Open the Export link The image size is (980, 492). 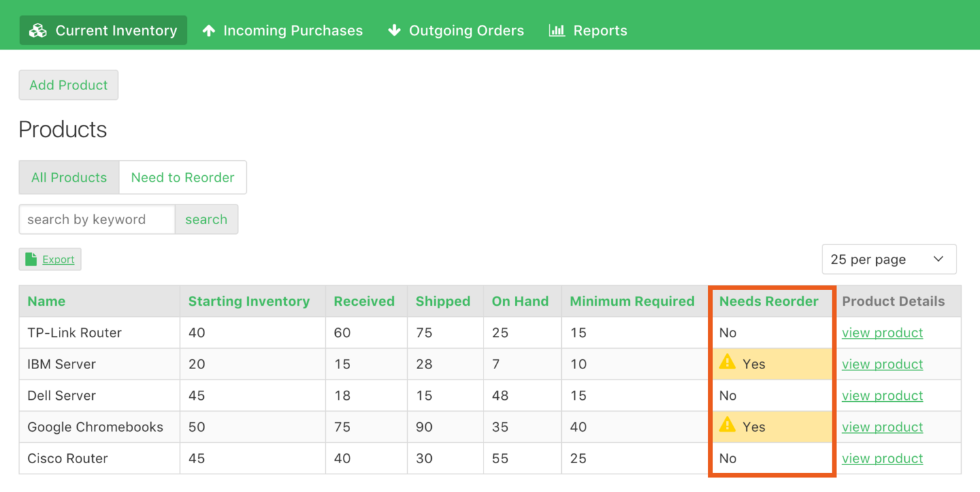coord(58,259)
